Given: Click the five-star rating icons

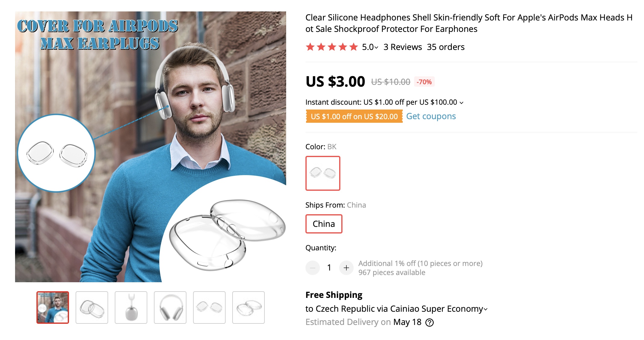Looking at the screenshot, I should 332,47.
